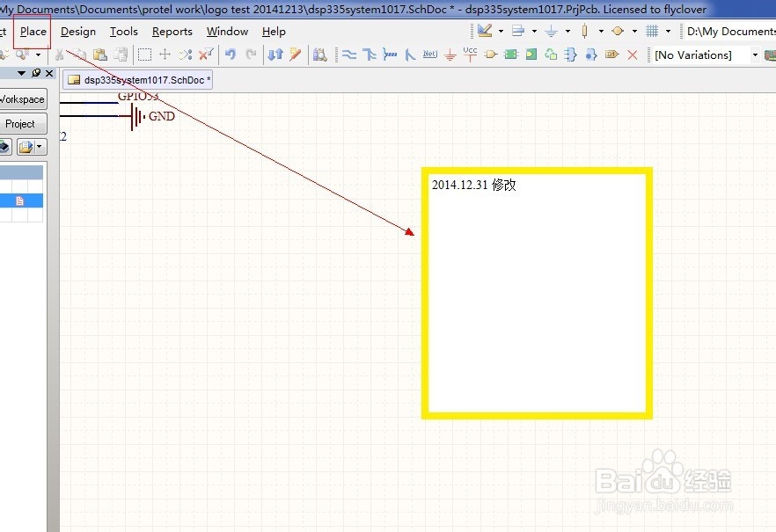Click the Copy icon
Image resolution: width=776 pixels, height=532 pixels.
coord(80,55)
